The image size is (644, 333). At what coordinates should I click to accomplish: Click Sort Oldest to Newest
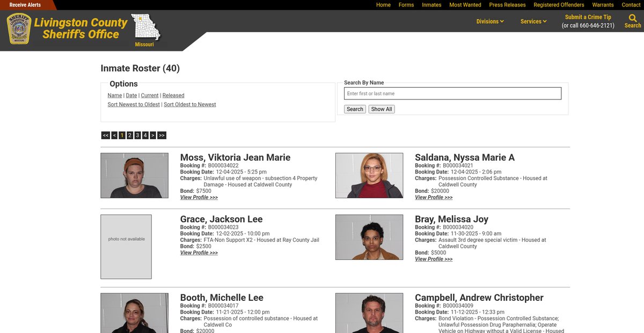[190, 105]
